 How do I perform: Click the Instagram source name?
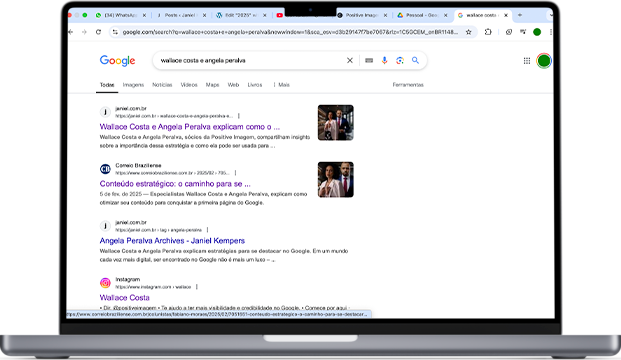[x=128, y=279]
